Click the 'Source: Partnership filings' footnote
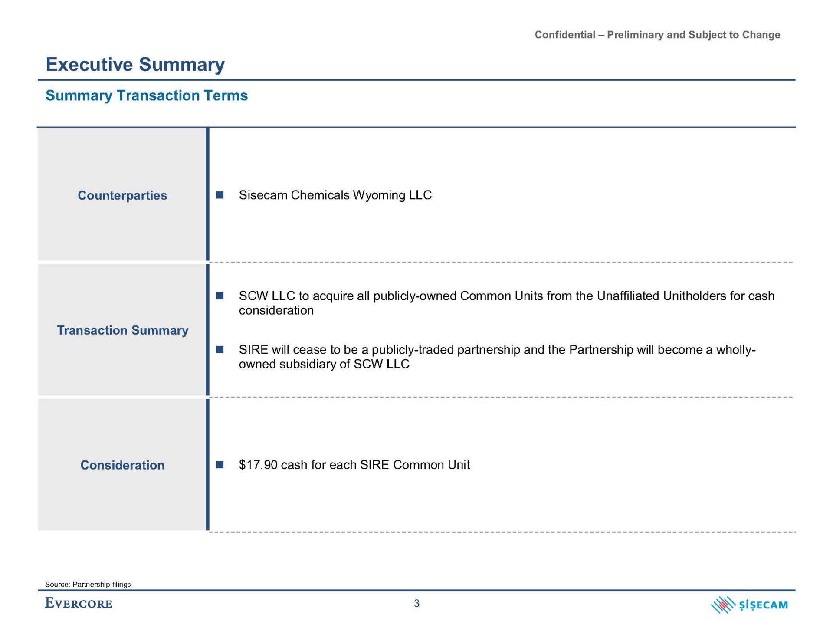 click(x=88, y=584)
